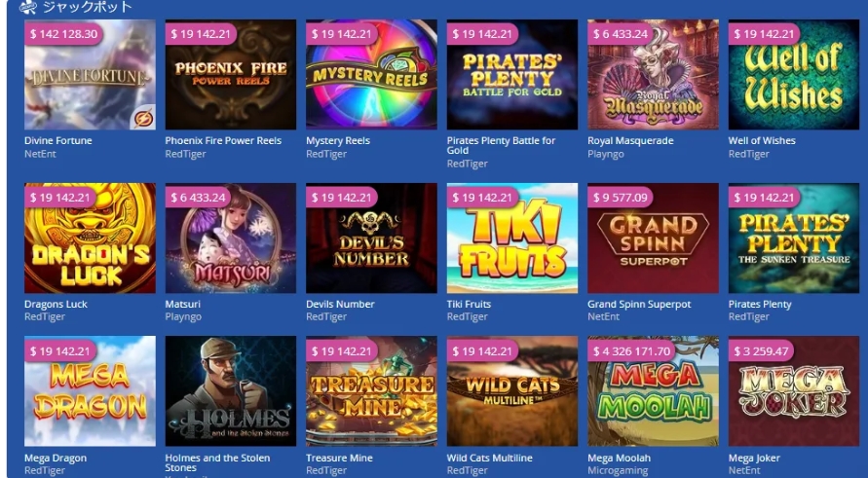The height and width of the screenshot is (478, 868).
Task: Launch Pirates' Plenty Battle for Gold thumbnail
Action: coord(512,75)
